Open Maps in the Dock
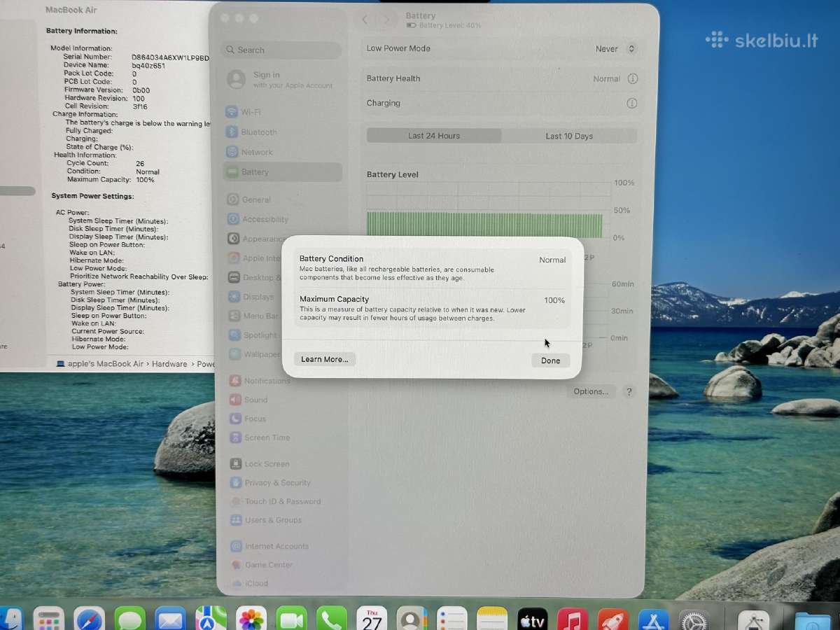The image size is (840, 630). pos(211,619)
